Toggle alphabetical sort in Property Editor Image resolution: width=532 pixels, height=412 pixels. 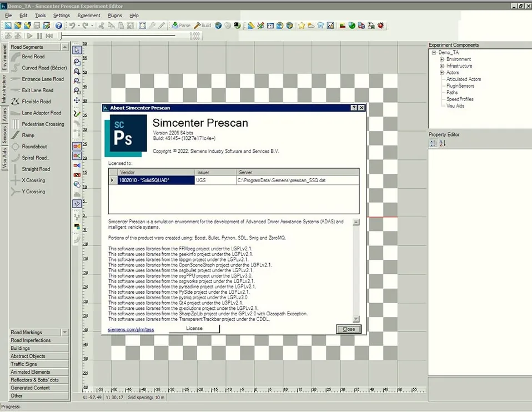[x=443, y=143]
